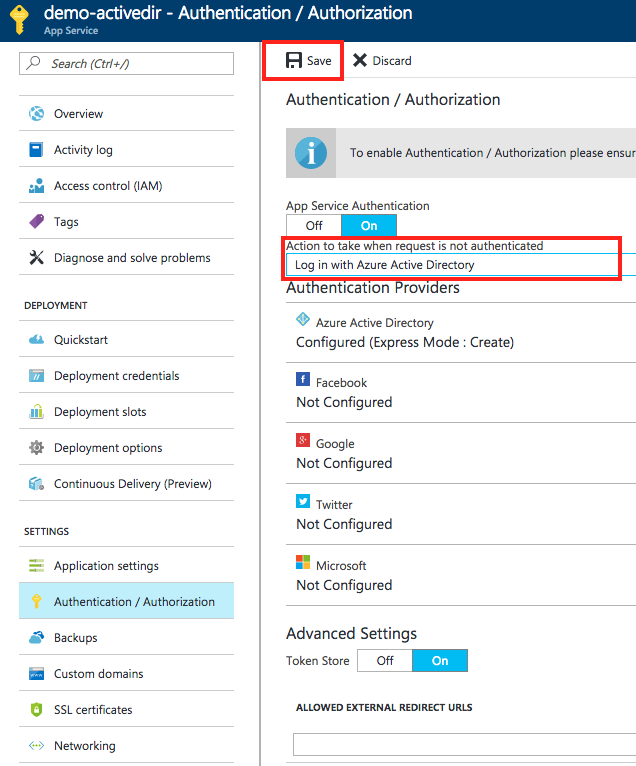Click the purple Tags icon

[37, 221]
